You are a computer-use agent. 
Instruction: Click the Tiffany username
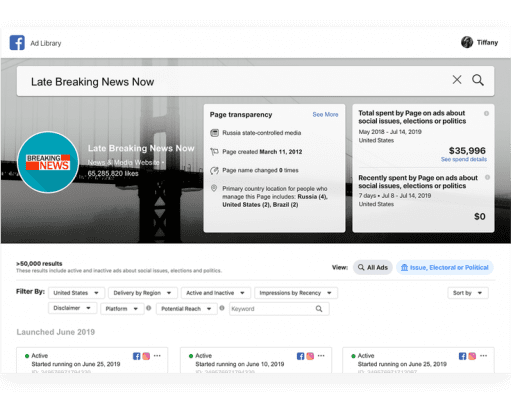coord(487,43)
